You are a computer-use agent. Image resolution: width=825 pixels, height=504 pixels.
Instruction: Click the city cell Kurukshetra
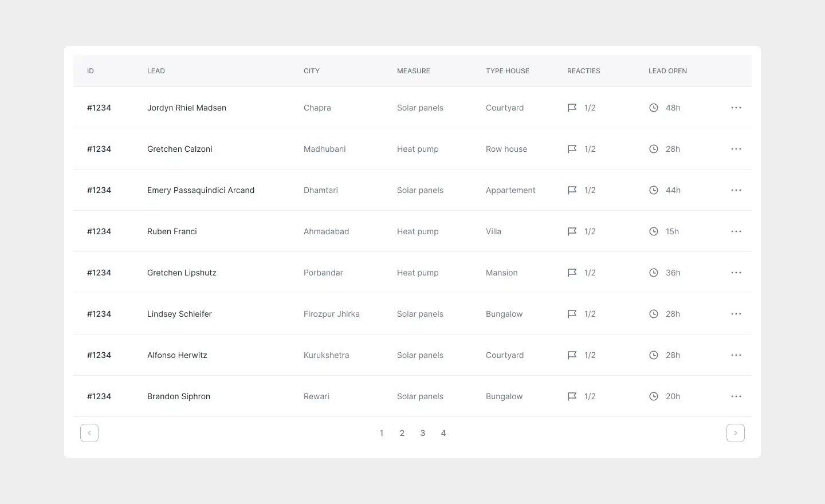click(327, 355)
